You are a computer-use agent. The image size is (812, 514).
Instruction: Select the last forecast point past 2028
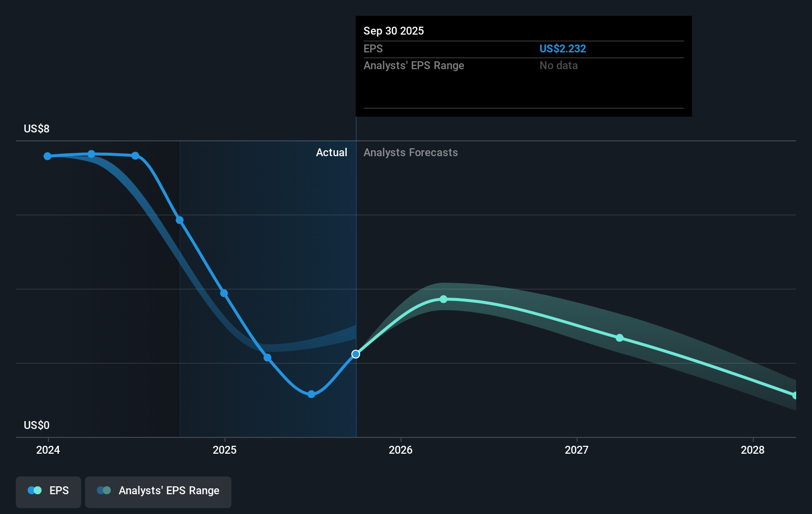(x=795, y=395)
